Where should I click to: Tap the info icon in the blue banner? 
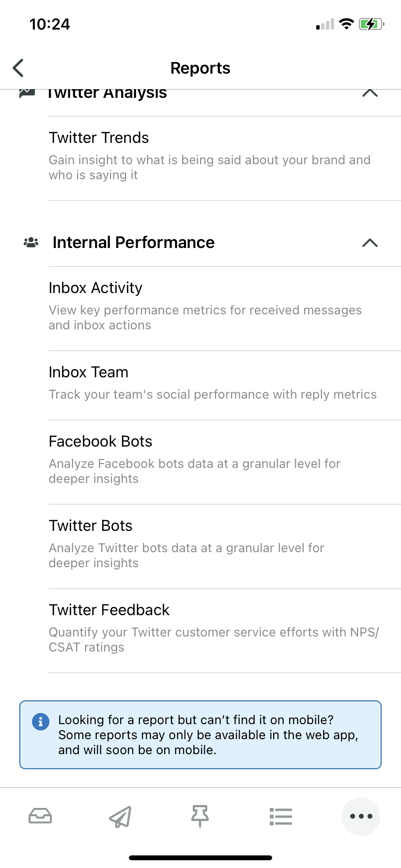41,721
